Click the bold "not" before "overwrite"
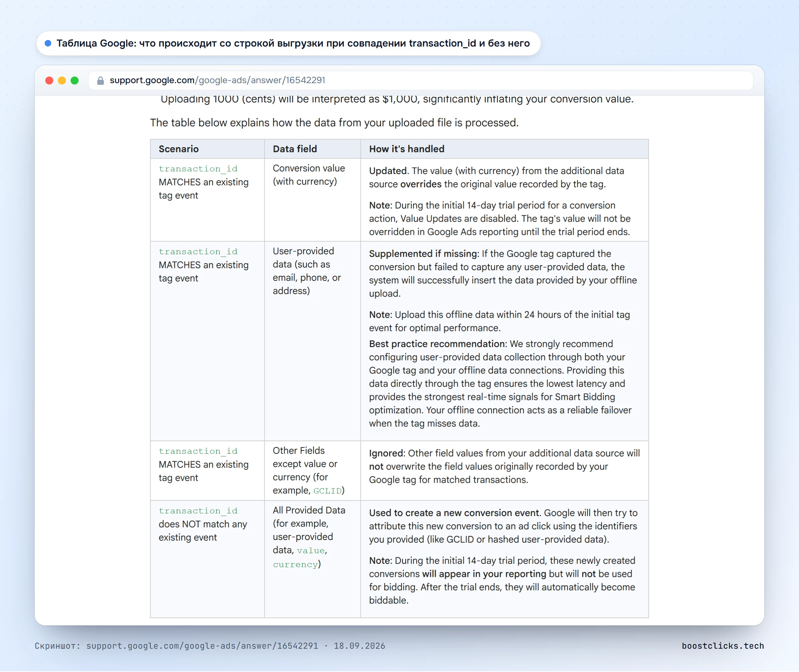The height and width of the screenshot is (672, 799). tap(376, 467)
